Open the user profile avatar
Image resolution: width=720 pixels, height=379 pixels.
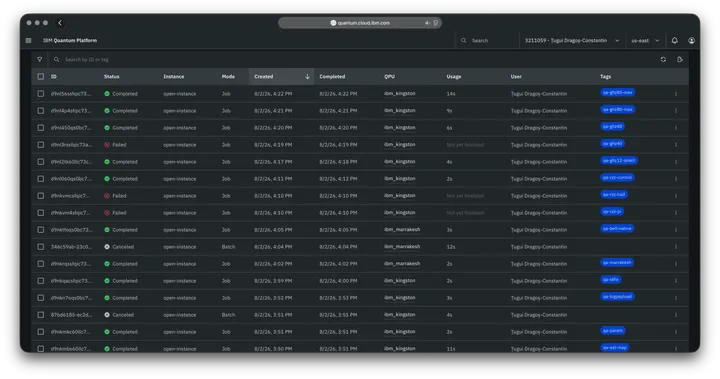[x=692, y=40]
